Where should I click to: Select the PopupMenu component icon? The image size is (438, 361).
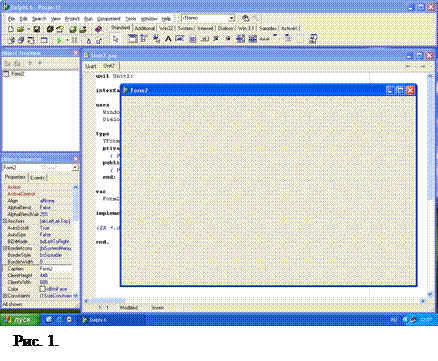[156, 39]
